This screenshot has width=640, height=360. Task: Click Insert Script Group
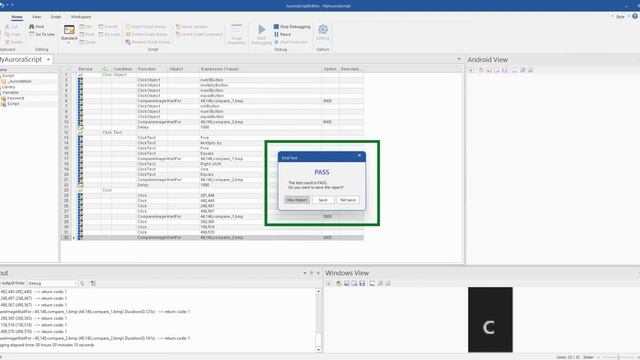point(146,27)
